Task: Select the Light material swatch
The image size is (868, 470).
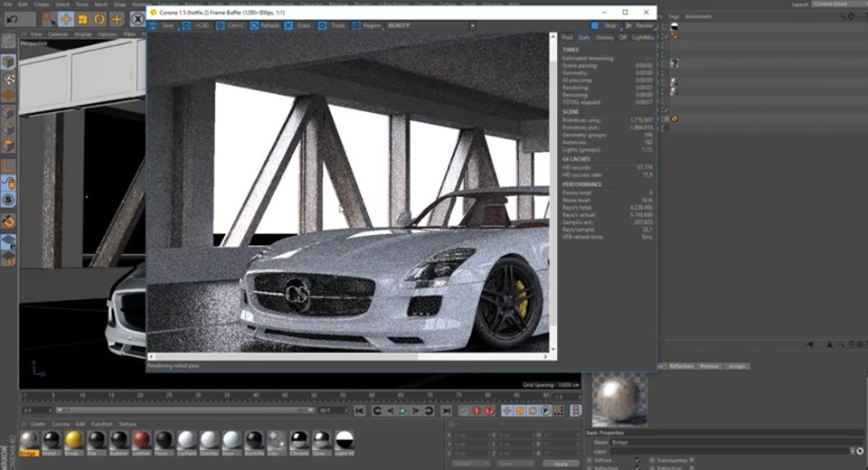Action: (x=344, y=442)
